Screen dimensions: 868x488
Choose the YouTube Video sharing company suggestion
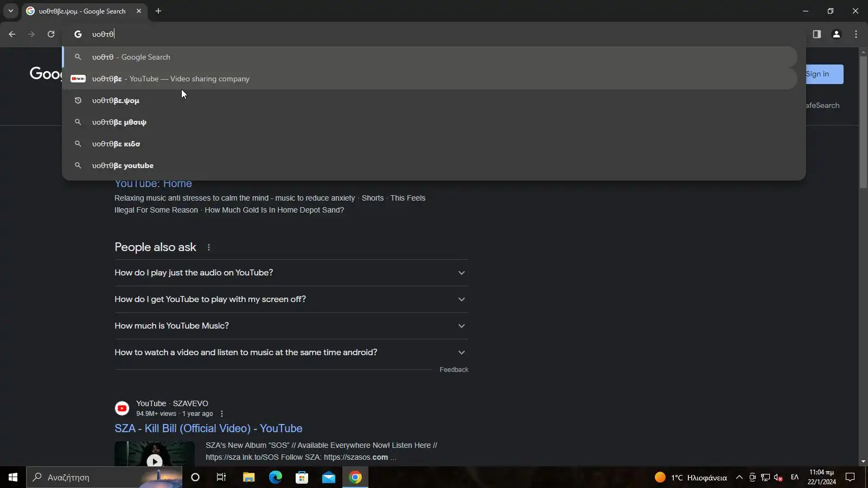point(430,79)
